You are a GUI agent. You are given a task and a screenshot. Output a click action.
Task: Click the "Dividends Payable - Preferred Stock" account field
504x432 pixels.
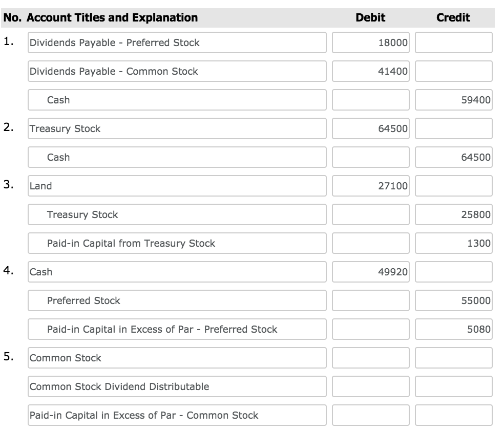(177, 43)
